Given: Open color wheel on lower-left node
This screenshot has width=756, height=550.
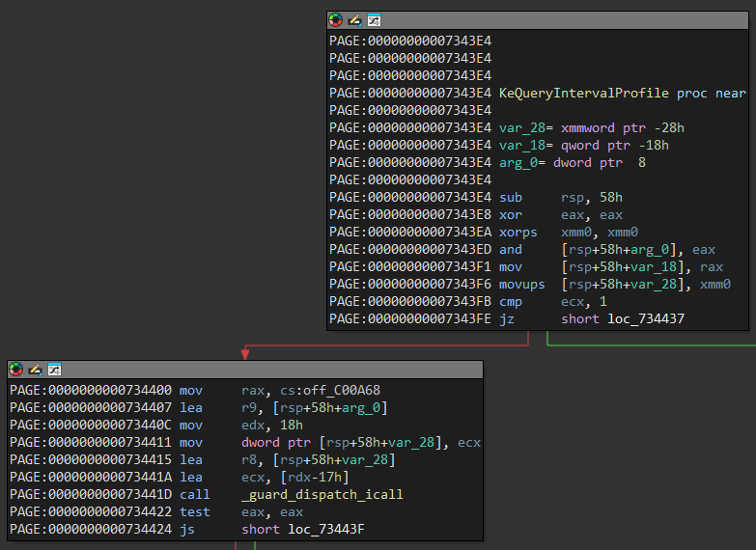Looking at the screenshot, I should click(x=16, y=370).
